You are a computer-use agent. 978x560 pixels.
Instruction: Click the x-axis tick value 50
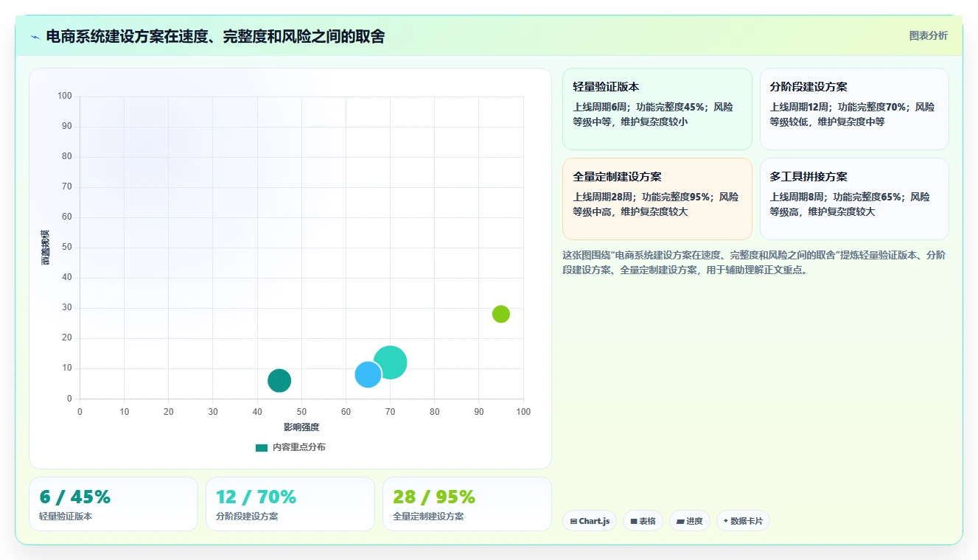click(x=301, y=412)
